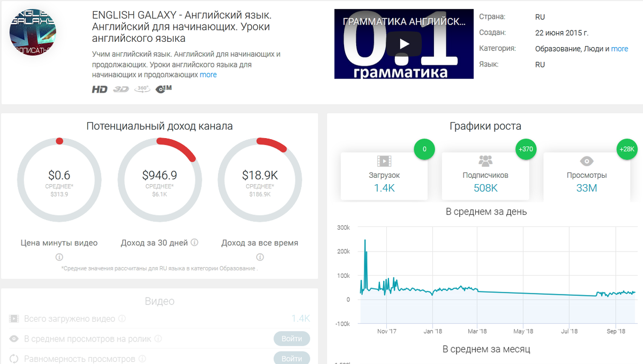Click the green 0 badge
The height and width of the screenshot is (364, 643).
[424, 149]
